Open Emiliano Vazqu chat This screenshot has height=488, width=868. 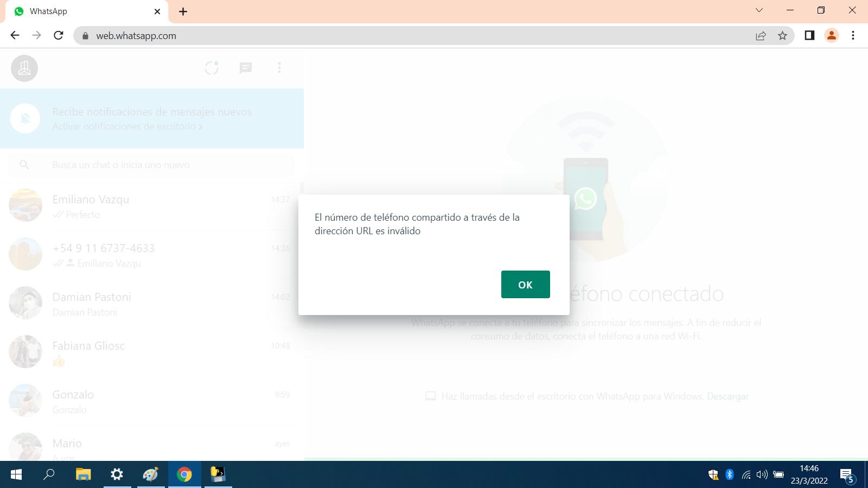coord(152,206)
